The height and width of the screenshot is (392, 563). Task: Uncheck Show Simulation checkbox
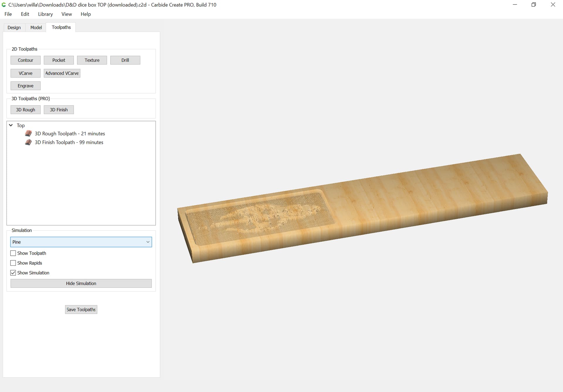[13, 273]
